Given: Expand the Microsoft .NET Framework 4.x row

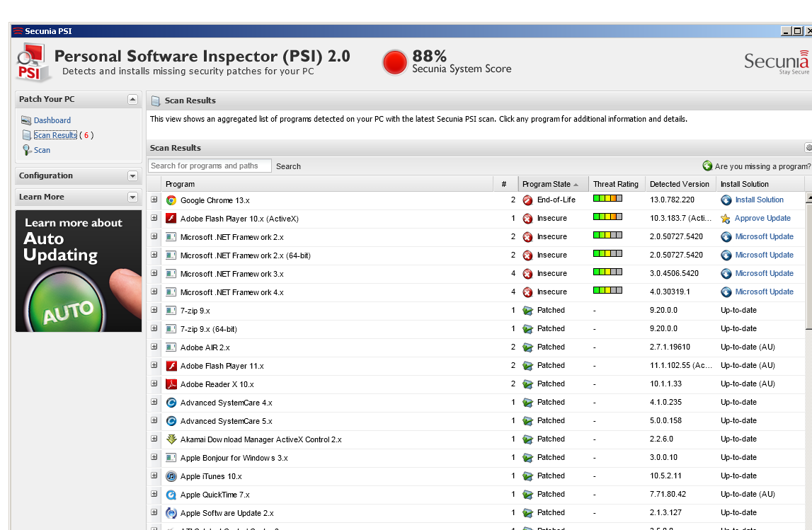Looking at the screenshot, I should pyautogui.click(x=154, y=292).
